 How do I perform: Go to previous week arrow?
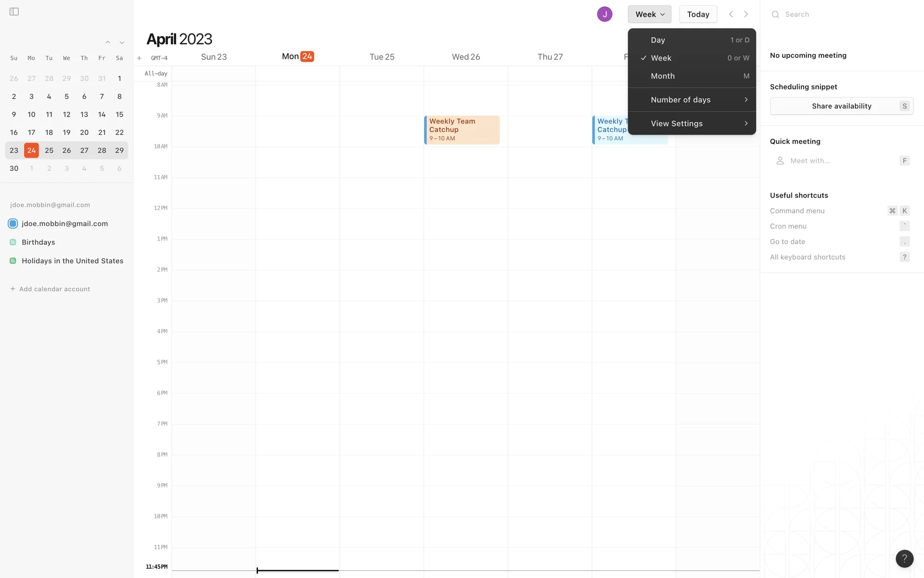tap(731, 14)
